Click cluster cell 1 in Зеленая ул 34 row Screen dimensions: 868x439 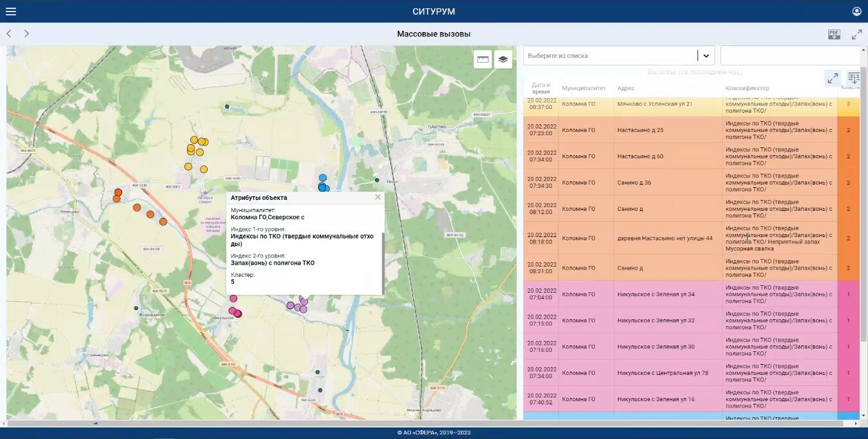(848, 294)
